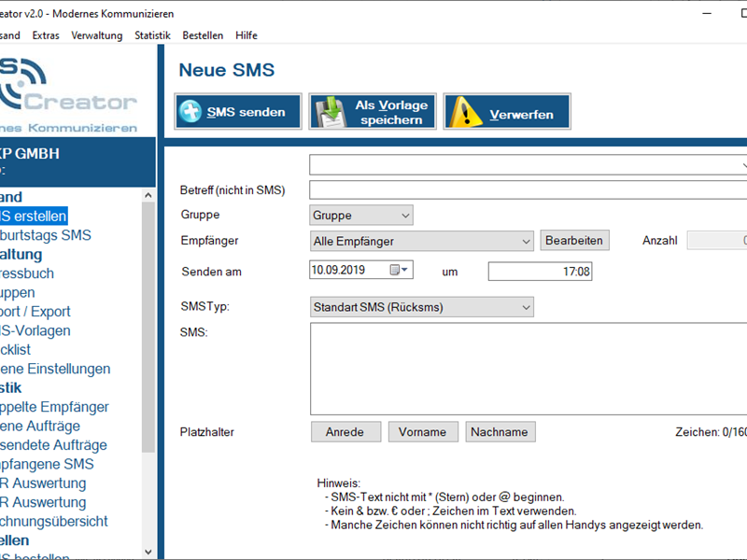The width and height of the screenshot is (747, 560).
Task: Open the calendar picker for Senden am
Action: (401, 271)
